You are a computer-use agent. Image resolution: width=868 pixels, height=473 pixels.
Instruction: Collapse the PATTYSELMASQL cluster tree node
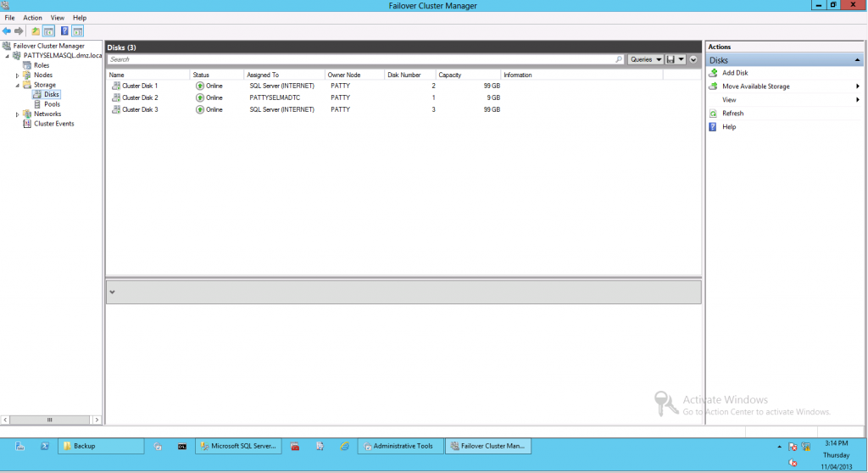pyautogui.click(x=7, y=56)
